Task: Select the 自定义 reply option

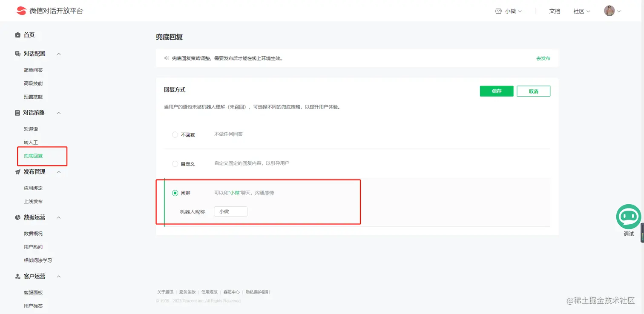Action: (175, 163)
